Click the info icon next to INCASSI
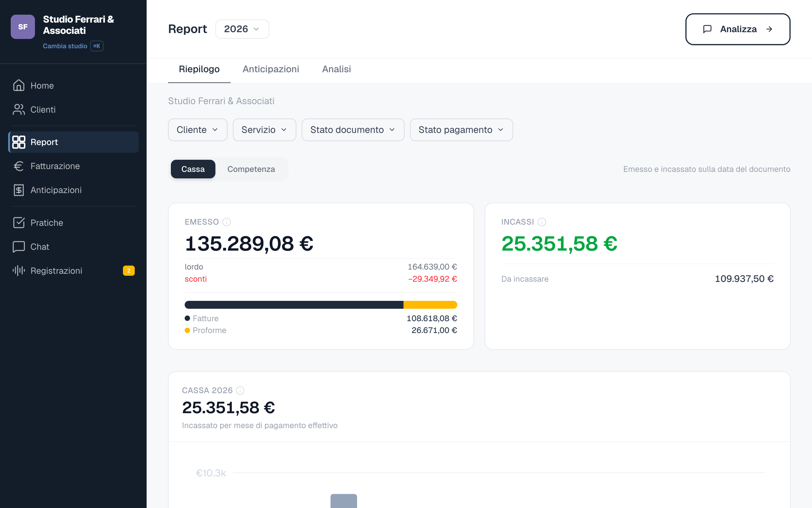The image size is (812, 508). click(542, 222)
